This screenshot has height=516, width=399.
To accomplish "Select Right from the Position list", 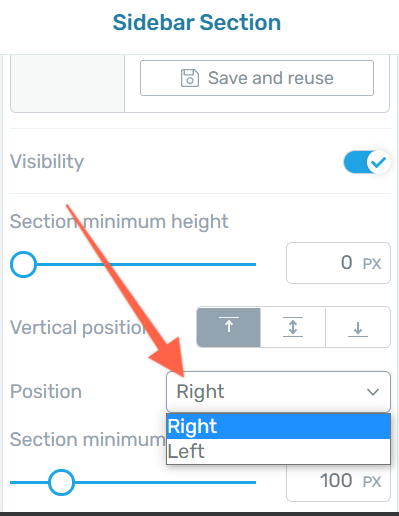I will click(x=278, y=426).
